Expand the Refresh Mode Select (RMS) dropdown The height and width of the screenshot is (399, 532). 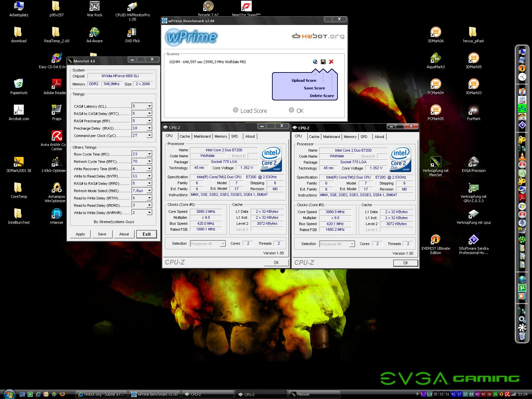point(149,191)
